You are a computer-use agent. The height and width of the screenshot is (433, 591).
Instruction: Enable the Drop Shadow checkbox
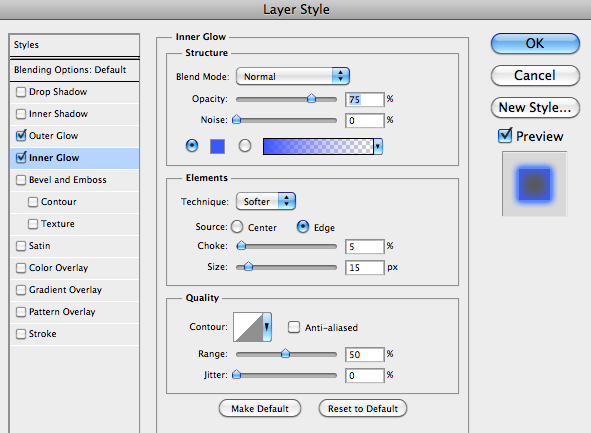point(21,92)
